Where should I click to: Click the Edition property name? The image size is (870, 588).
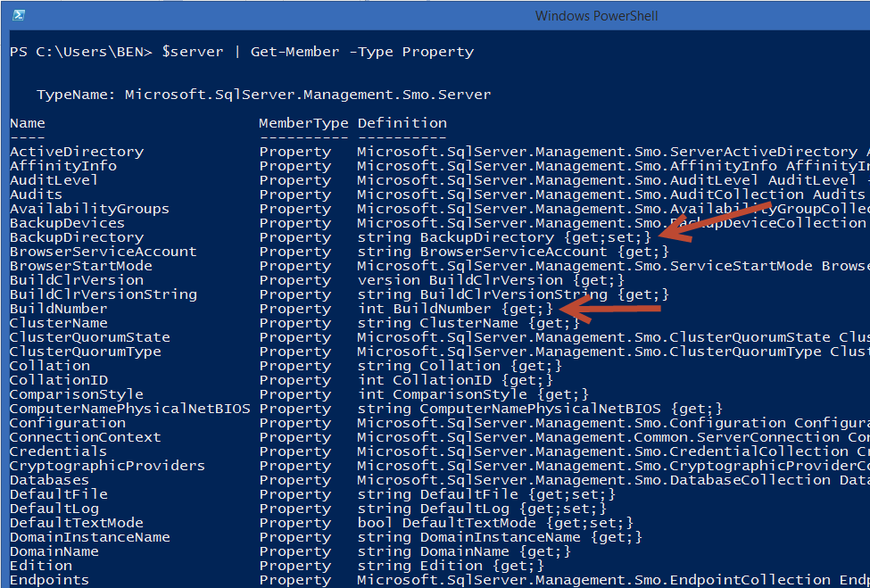(x=41, y=566)
